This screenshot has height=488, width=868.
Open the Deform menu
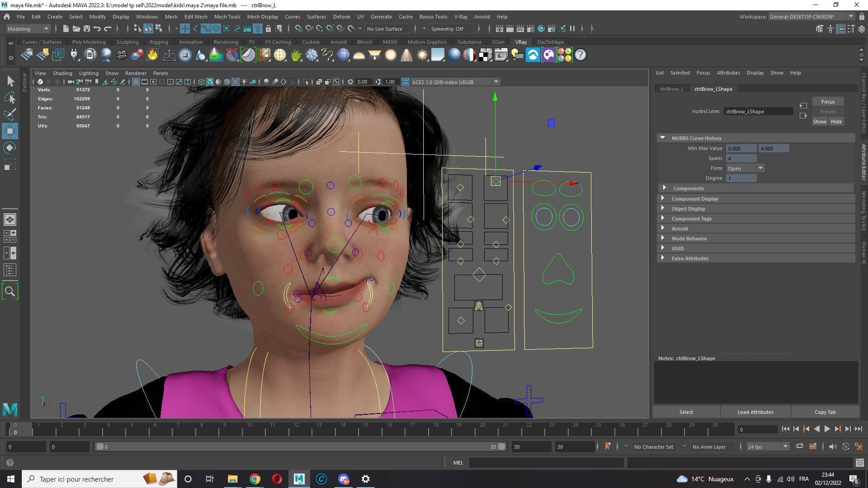click(341, 17)
